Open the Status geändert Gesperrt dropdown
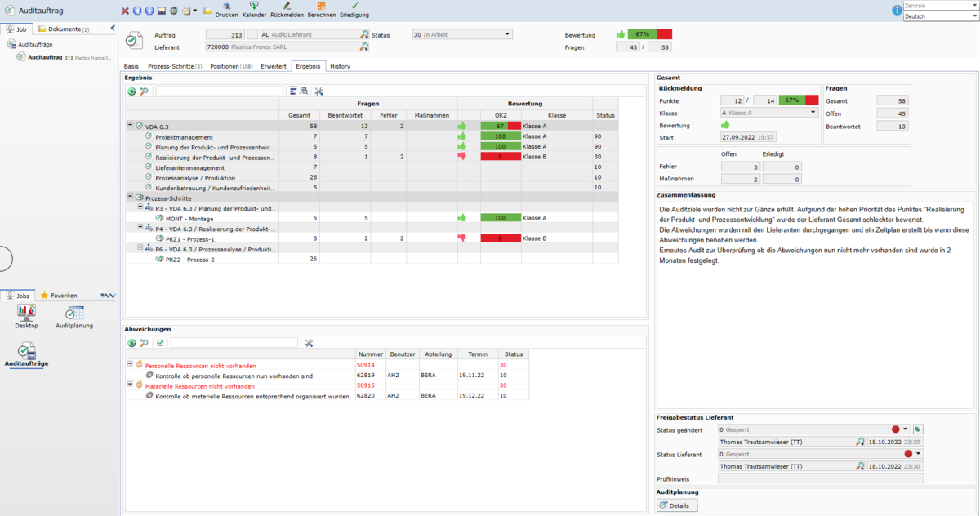This screenshot has width=980, height=516. click(x=906, y=429)
